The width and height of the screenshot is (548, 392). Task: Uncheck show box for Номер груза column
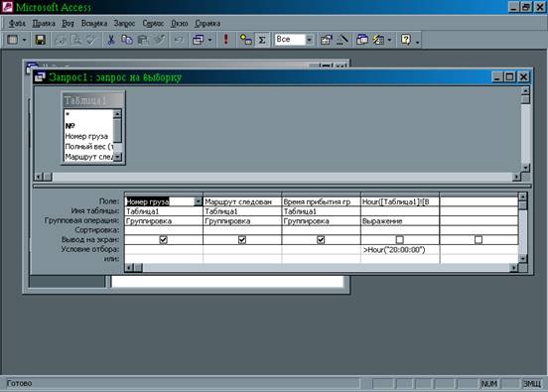tap(163, 240)
